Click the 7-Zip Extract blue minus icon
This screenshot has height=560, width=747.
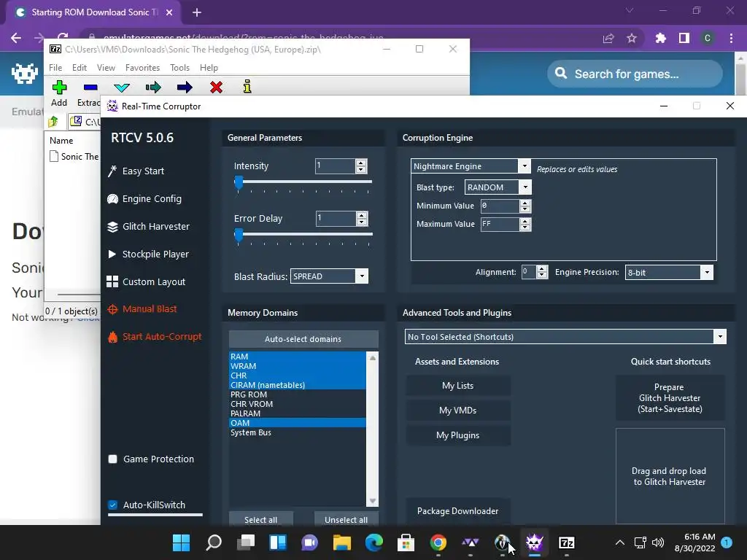point(90,87)
